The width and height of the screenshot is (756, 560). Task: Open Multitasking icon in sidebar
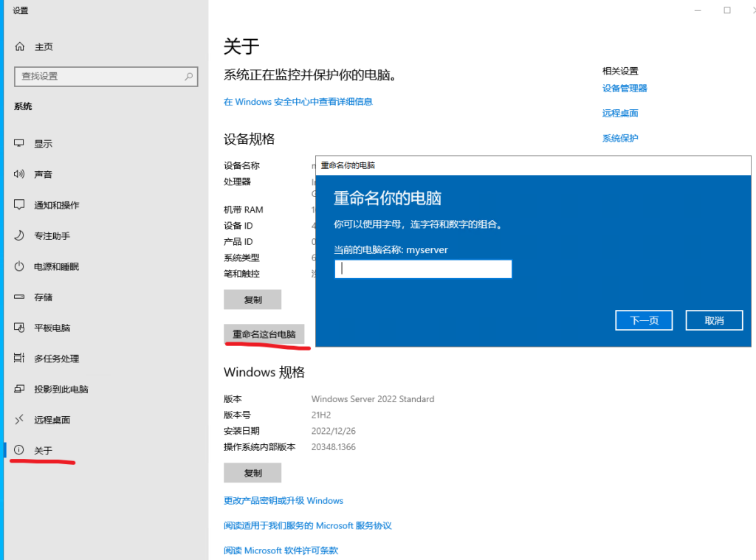pos(20,359)
